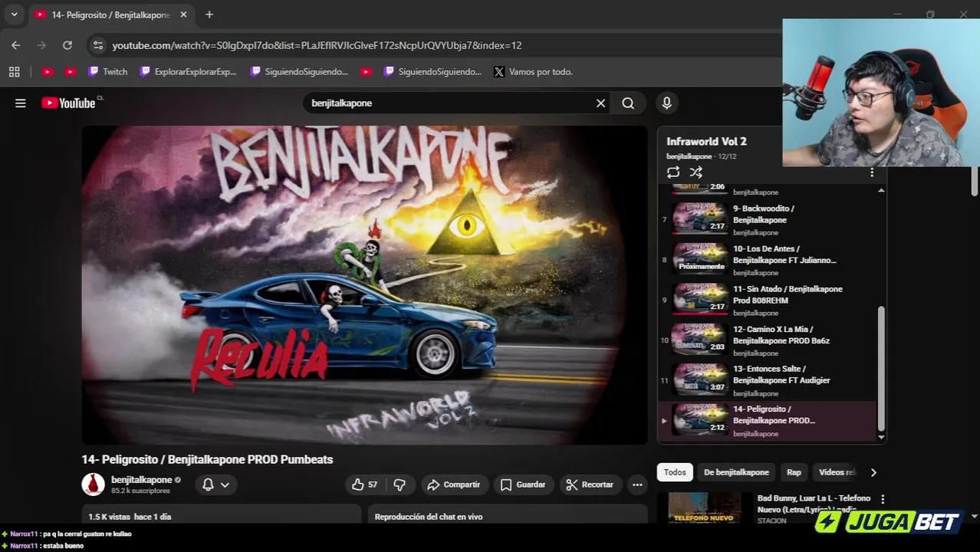View site information icon in address bar
The width and height of the screenshot is (980, 552).
point(97,45)
